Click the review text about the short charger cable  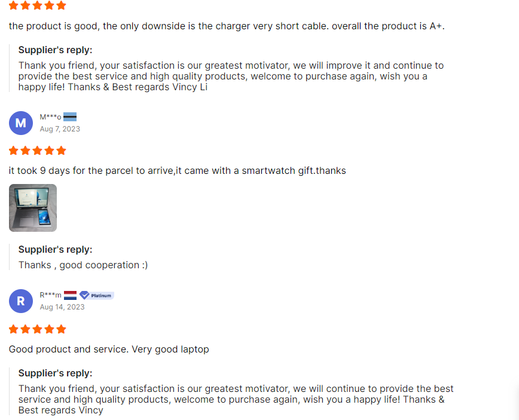227,26
